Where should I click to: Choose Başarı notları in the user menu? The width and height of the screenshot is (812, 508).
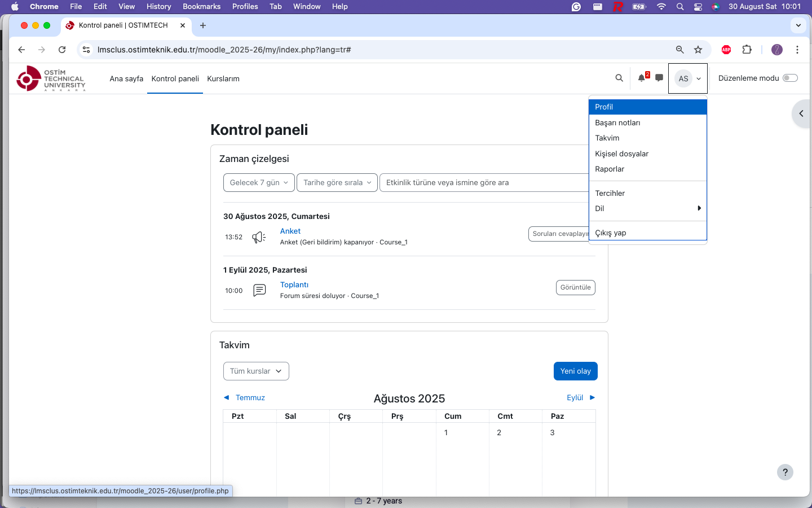pos(617,123)
